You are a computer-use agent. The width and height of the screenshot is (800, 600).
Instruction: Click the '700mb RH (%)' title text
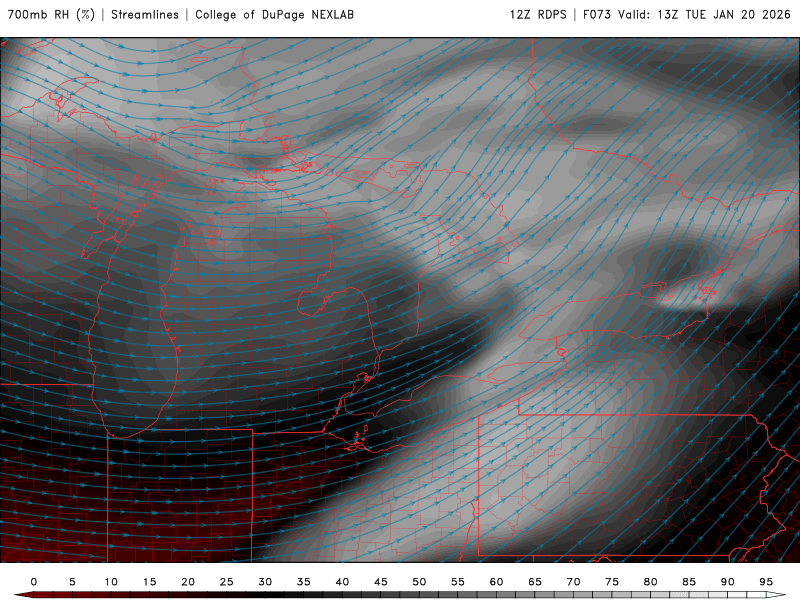51,15
